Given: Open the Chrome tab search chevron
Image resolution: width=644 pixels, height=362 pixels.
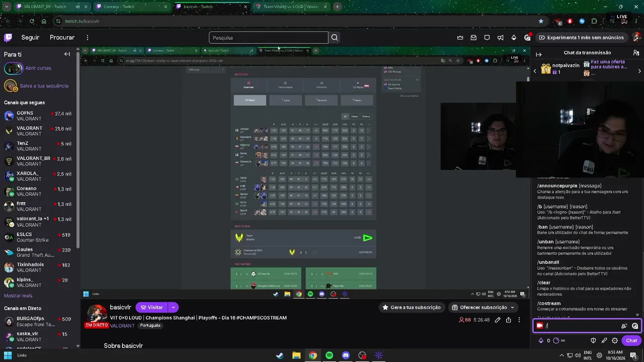Looking at the screenshot, I should click(6, 7).
